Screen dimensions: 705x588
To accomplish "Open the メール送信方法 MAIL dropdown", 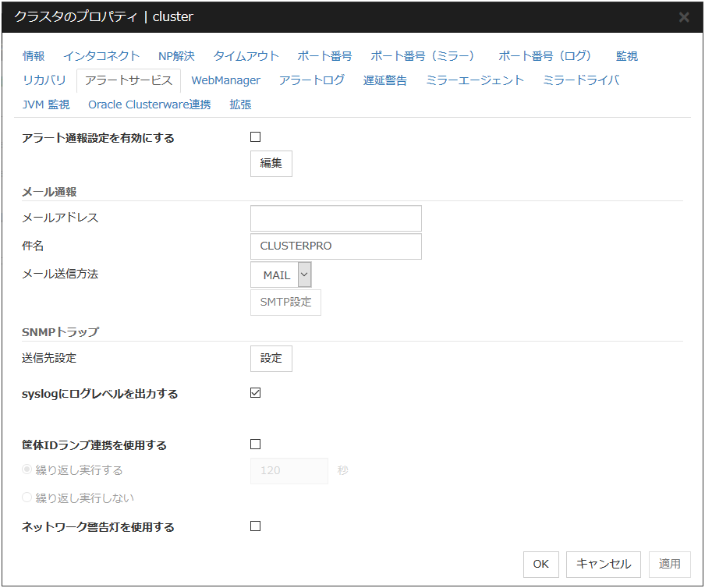I will tap(282, 275).
